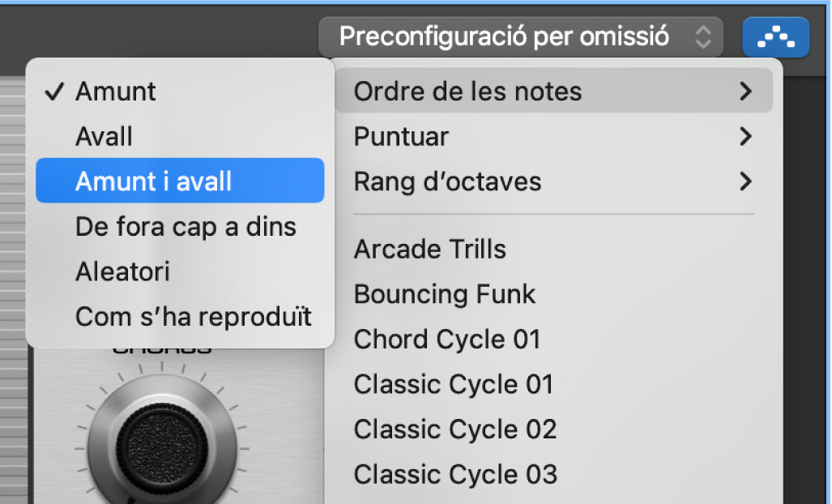The height and width of the screenshot is (504, 832).
Task: Open the Ordre de les notes submenu
Action: coord(467,91)
